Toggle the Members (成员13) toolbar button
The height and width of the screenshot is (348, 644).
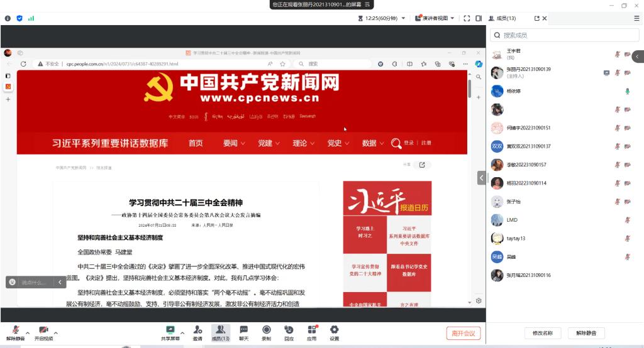(x=221, y=333)
